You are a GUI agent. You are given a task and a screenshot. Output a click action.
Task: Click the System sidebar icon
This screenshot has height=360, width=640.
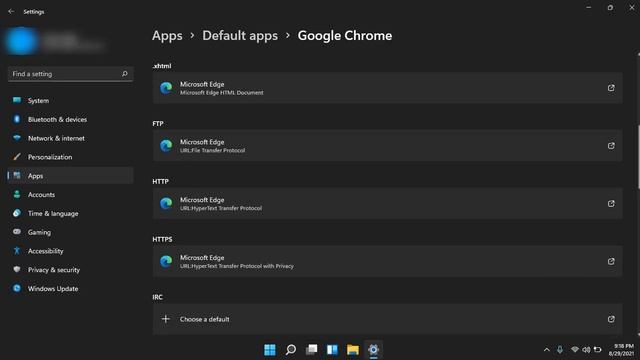coord(17,100)
